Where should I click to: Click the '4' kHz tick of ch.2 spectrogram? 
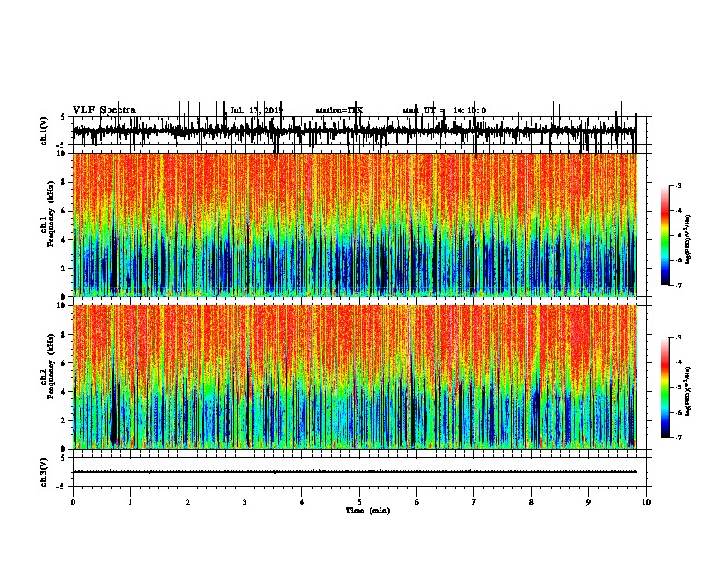click(x=63, y=392)
